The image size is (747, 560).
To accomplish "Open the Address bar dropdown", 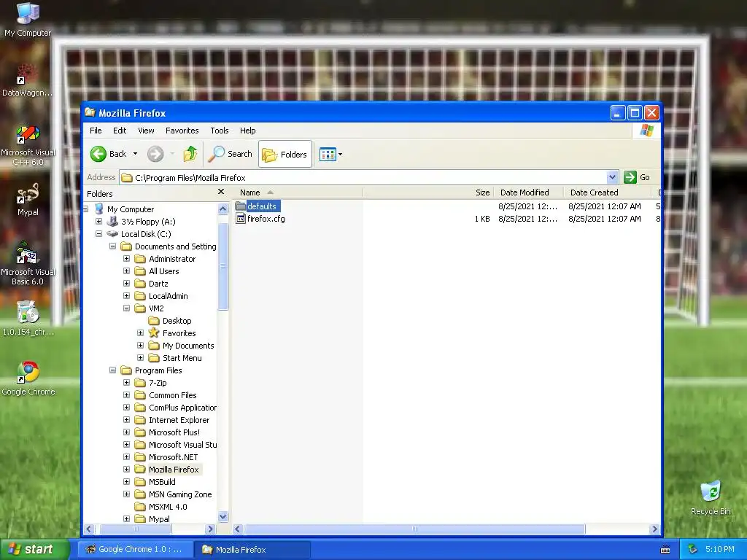I will 612,177.
